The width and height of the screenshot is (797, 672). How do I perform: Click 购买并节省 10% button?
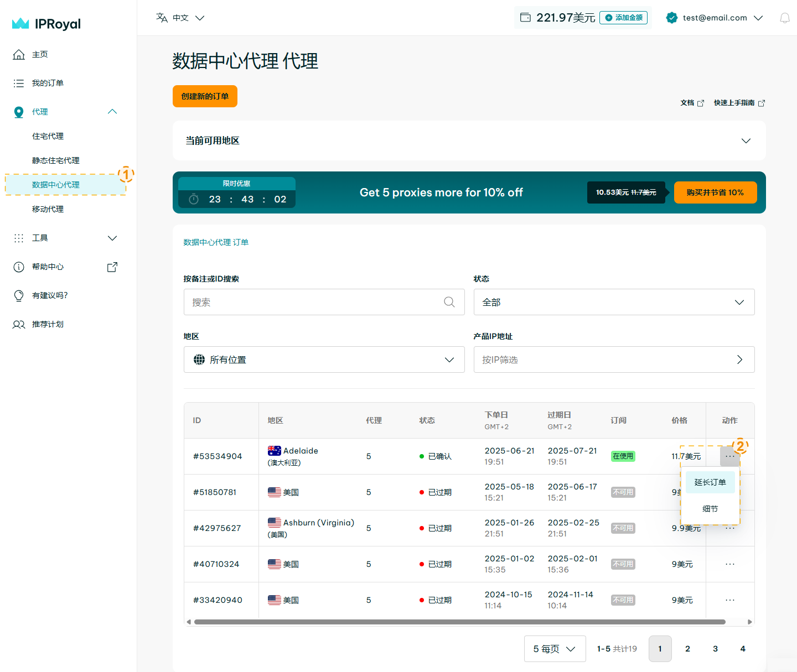coord(715,192)
